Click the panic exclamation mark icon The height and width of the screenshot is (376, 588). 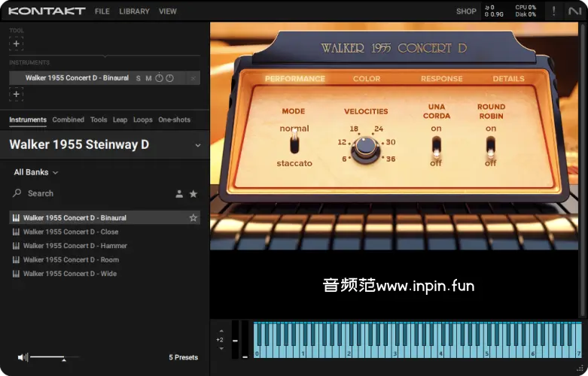[x=554, y=11]
